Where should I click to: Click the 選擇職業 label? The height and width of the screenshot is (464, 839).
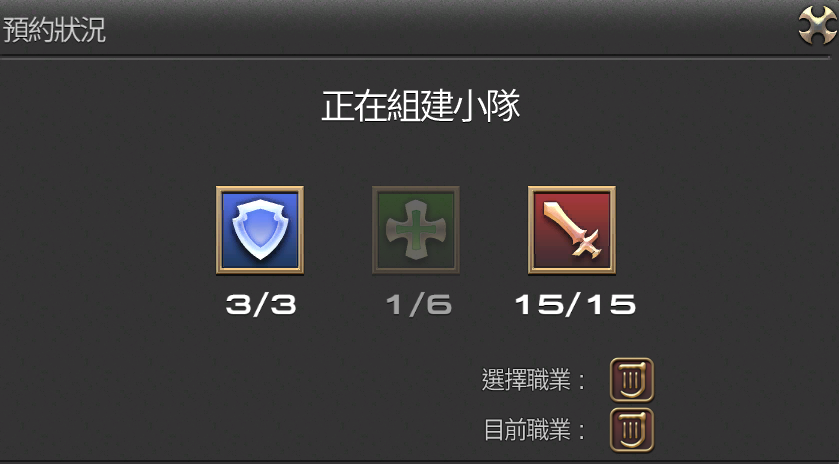click(526, 380)
